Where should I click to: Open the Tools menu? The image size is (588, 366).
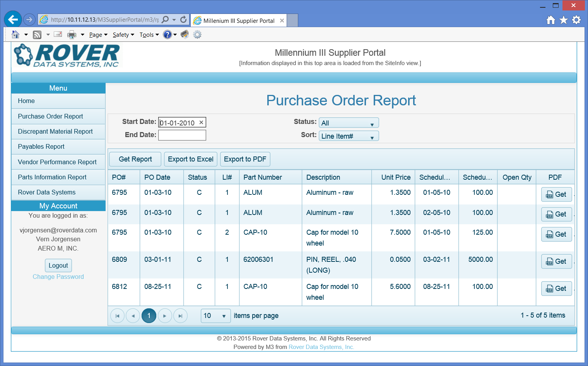[149, 35]
